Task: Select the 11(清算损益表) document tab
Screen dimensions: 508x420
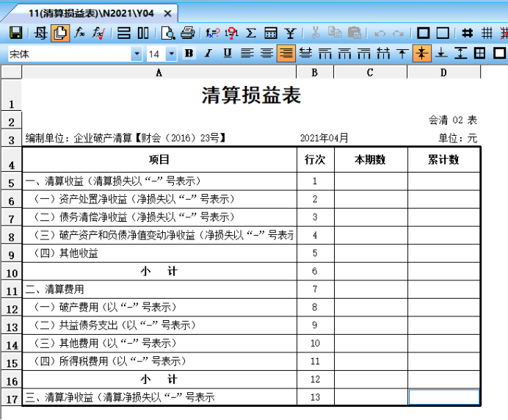Action: [92, 13]
